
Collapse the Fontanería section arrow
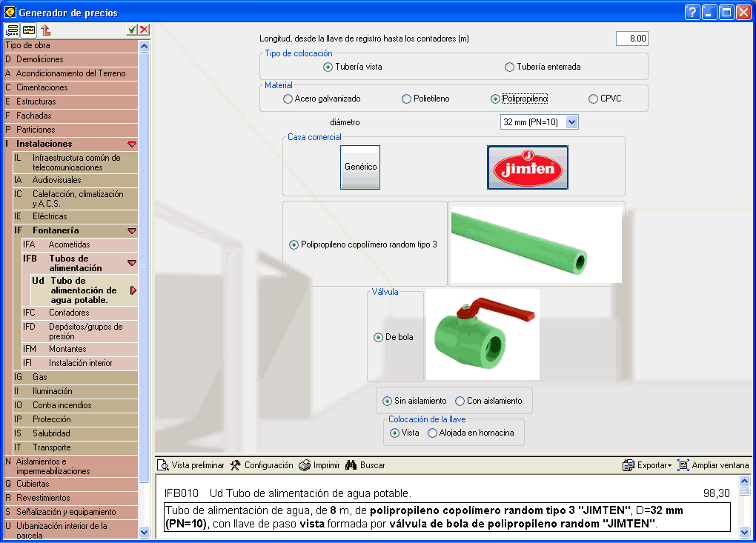132,231
